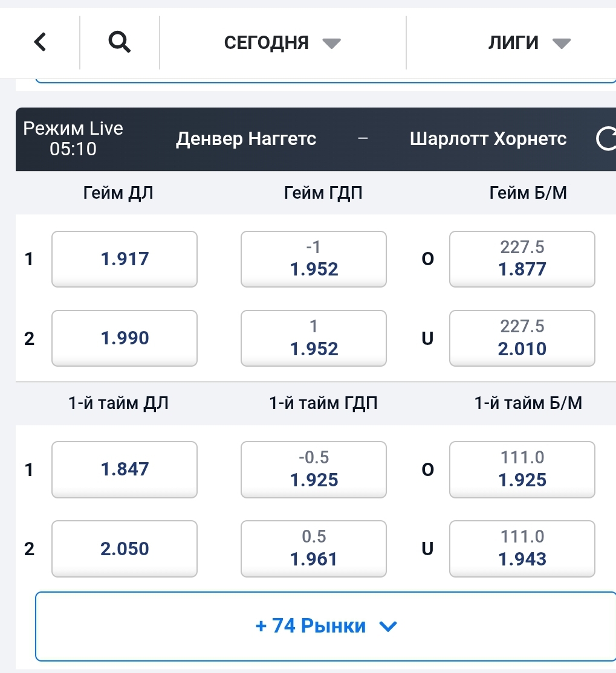Tap the back arrow icon
This screenshot has height=673, width=616.
point(40,42)
